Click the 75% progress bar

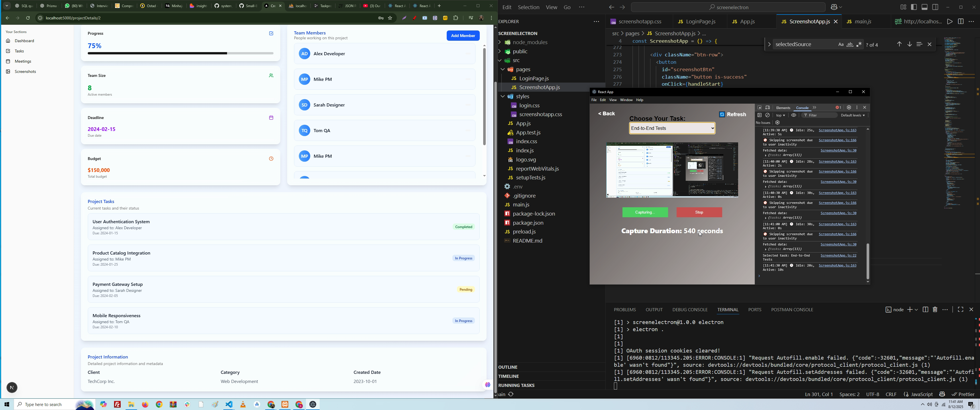(180, 54)
